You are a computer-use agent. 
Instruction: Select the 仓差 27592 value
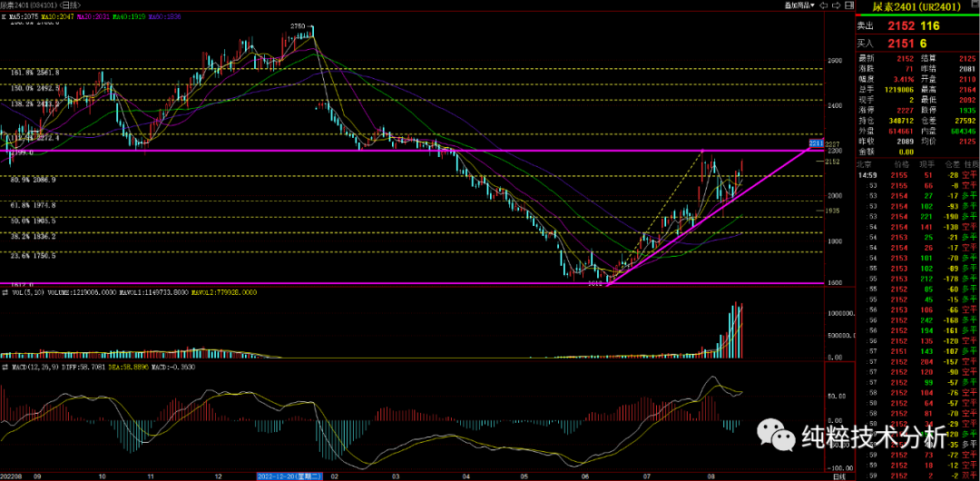(965, 121)
